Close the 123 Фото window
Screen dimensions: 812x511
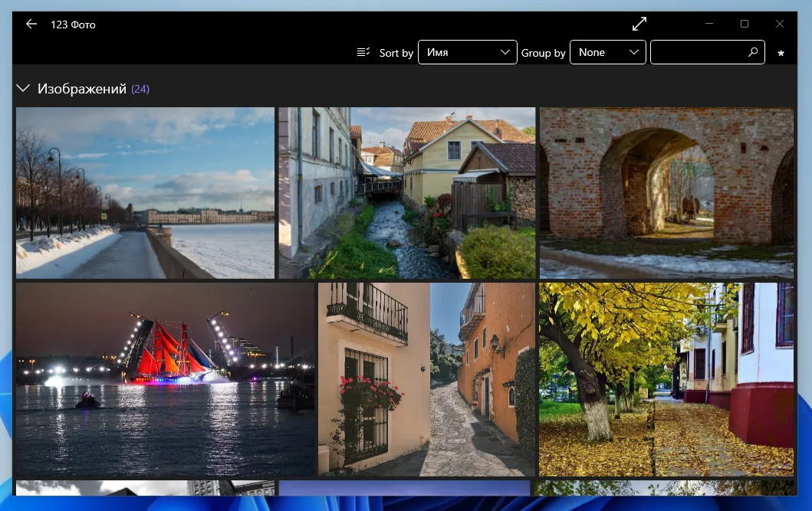click(x=780, y=25)
